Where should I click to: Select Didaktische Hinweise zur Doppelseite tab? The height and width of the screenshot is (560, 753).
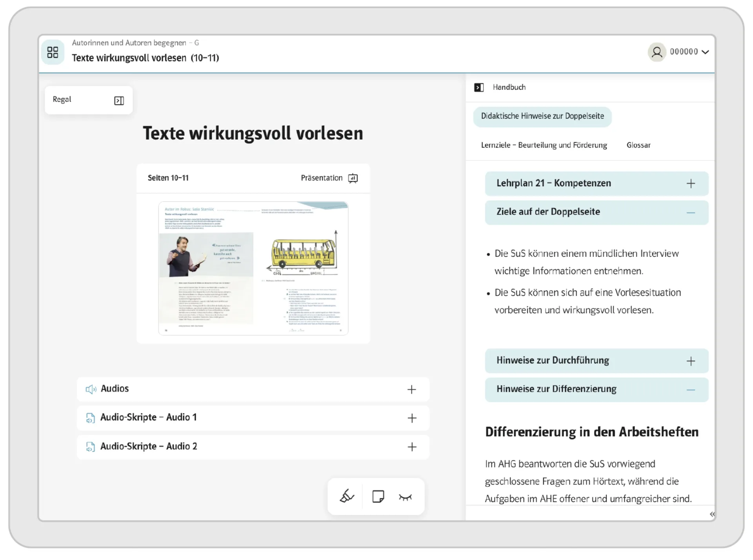coord(542,116)
